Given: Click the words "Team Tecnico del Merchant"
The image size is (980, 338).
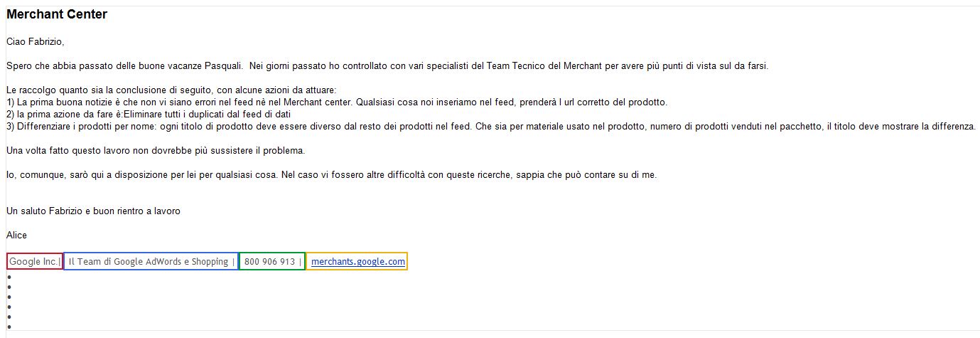Looking at the screenshot, I should pos(544,66).
